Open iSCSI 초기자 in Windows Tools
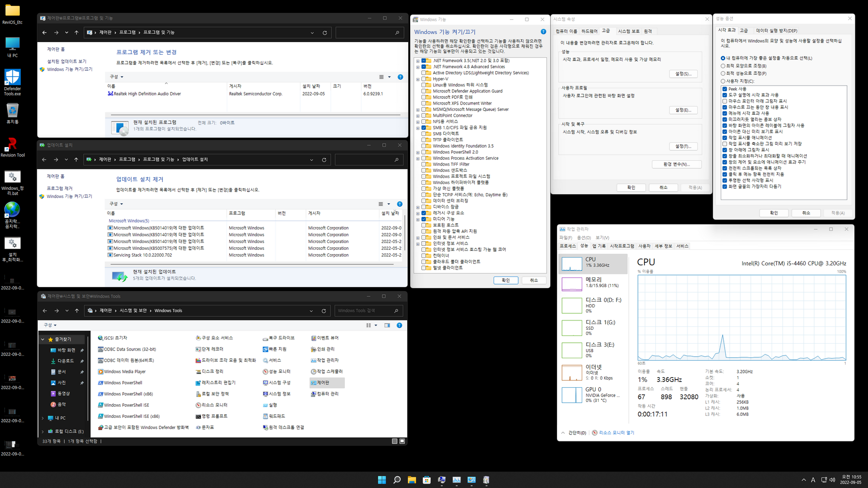This screenshot has width=868, height=488. coord(112,338)
